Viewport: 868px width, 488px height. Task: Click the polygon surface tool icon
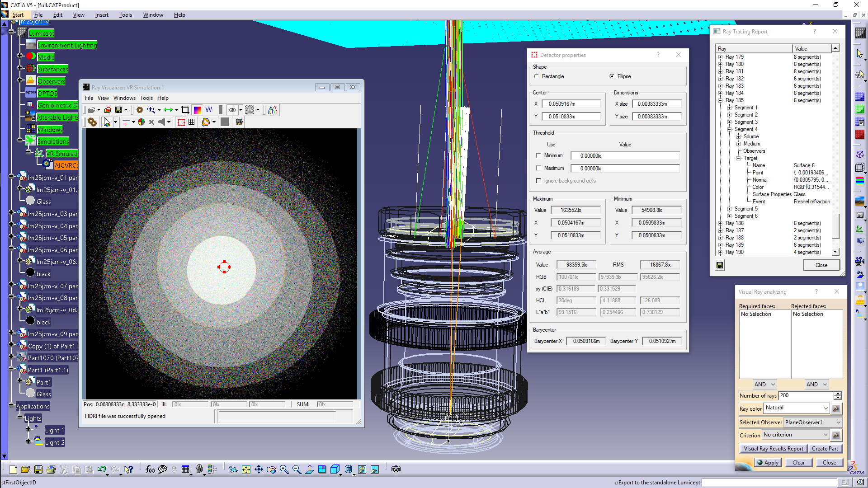click(206, 122)
